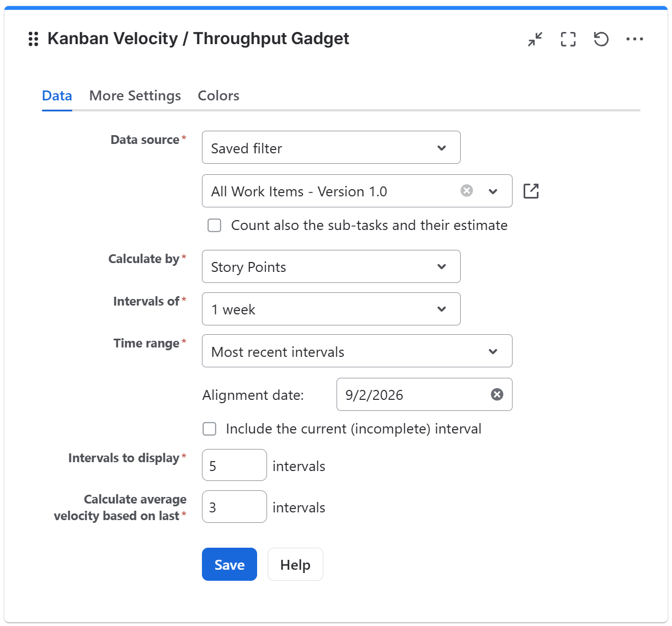Grab the gadget drag handle dots icon

coord(33,39)
